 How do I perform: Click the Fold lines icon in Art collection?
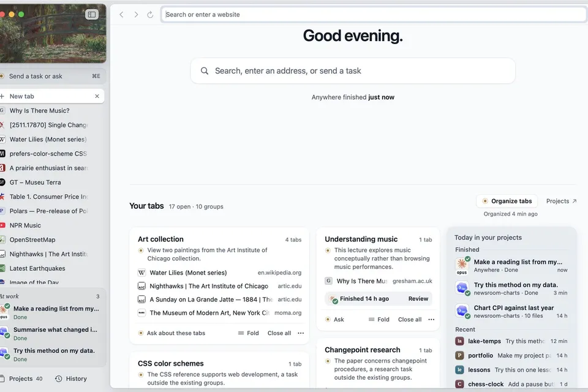241,333
